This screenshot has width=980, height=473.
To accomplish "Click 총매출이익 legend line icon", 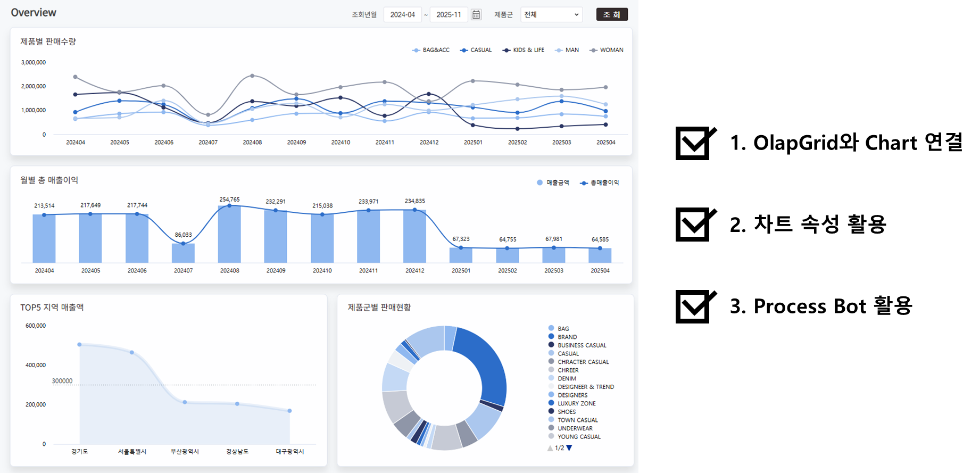I will pos(584,183).
